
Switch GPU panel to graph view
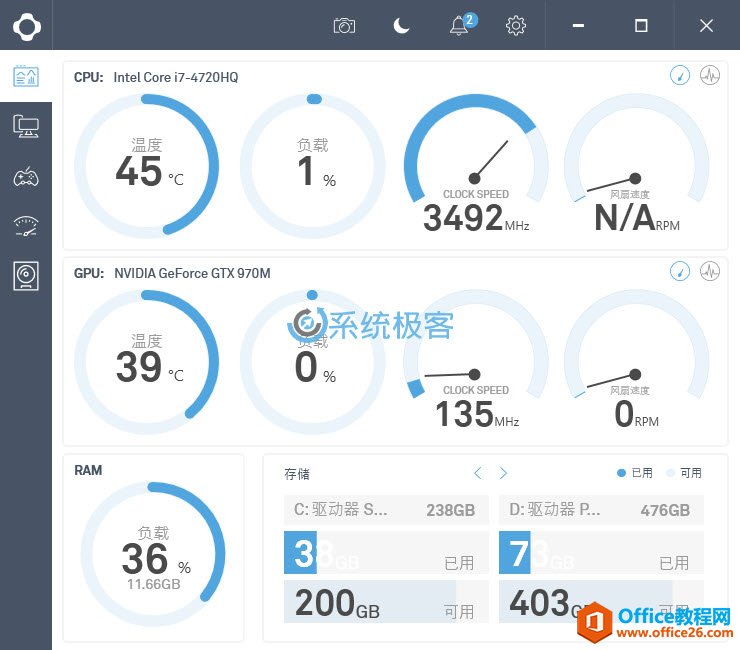[x=710, y=271]
